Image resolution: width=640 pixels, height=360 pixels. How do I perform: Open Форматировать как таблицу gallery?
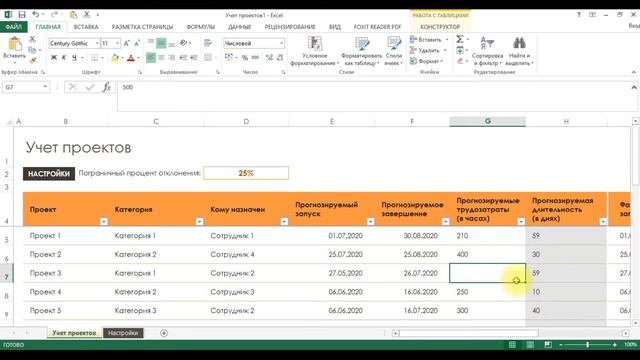tap(361, 51)
